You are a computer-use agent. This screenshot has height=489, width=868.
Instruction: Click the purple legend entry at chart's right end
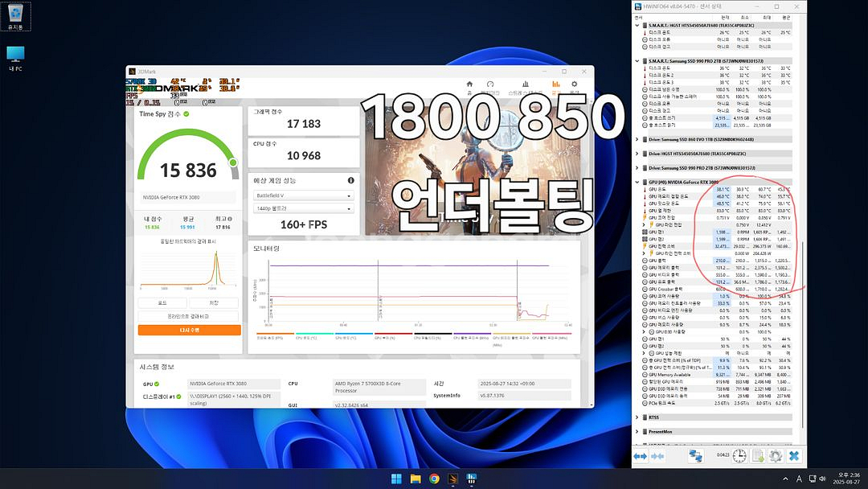tap(552, 335)
